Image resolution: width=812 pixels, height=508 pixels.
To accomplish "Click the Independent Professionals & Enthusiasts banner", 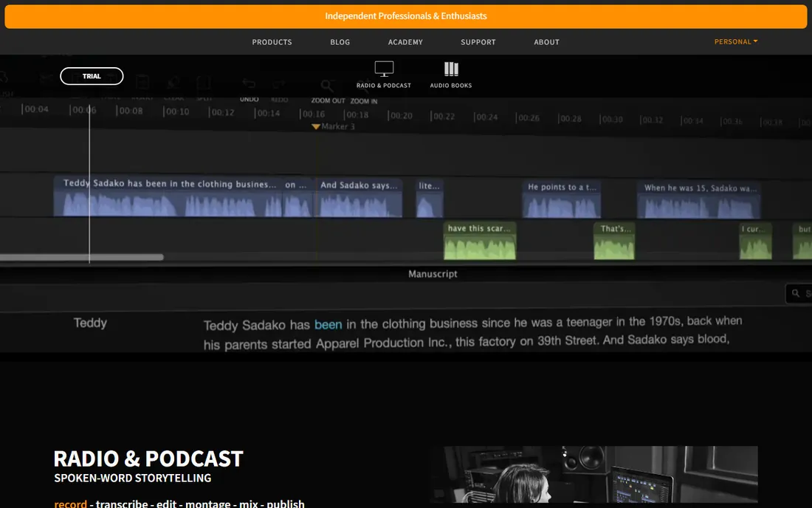I will (x=406, y=16).
